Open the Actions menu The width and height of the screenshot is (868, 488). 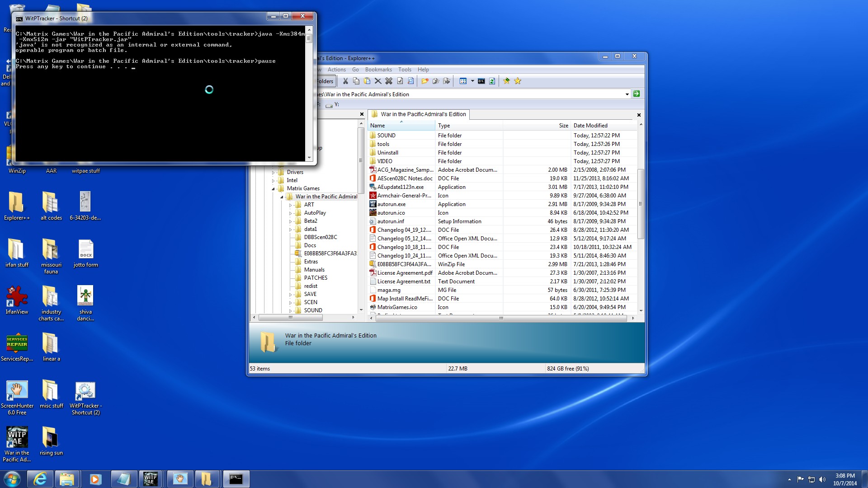pos(336,70)
